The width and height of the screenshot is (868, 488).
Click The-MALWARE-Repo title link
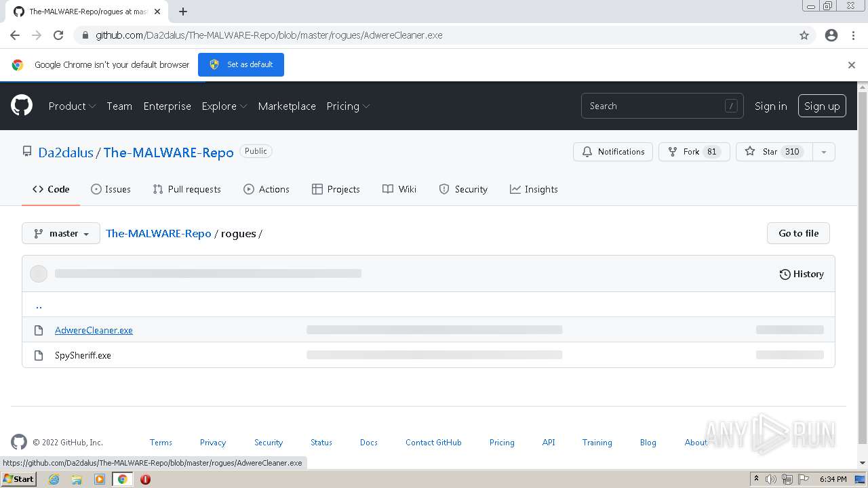pyautogui.click(x=168, y=152)
